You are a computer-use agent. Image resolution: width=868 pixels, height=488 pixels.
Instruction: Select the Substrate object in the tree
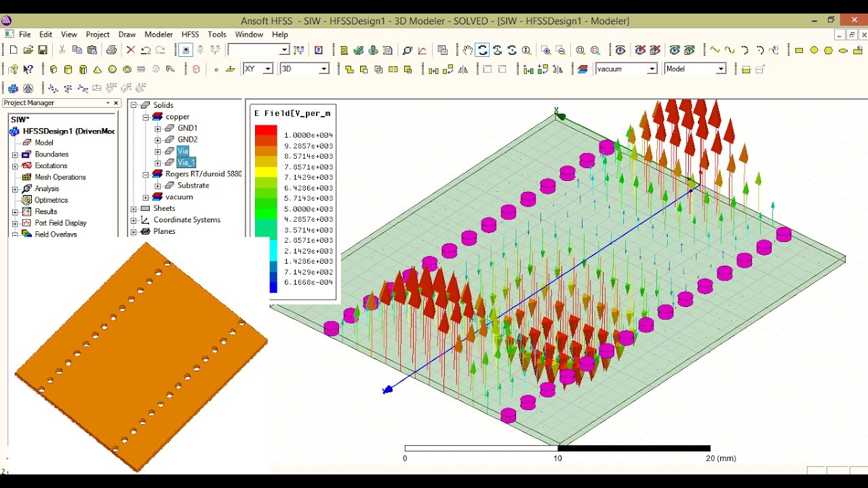193,186
